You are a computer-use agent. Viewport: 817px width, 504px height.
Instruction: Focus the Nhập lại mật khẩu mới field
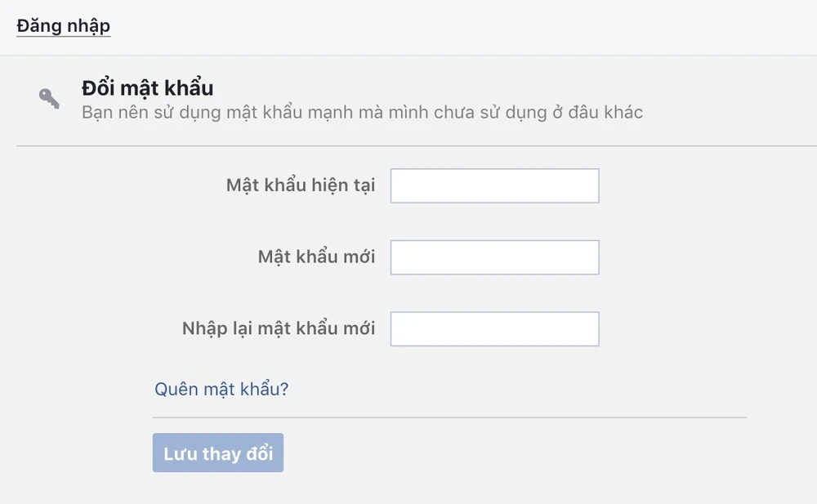[x=494, y=328]
